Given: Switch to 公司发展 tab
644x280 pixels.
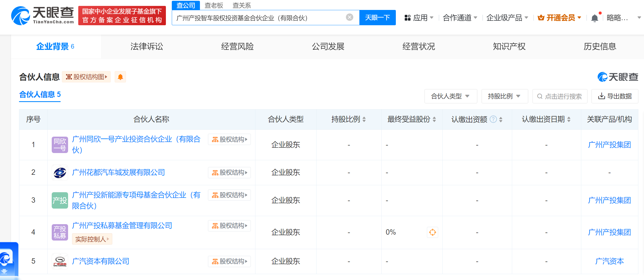Looking at the screenshot, I should click(x=328, y=46).
